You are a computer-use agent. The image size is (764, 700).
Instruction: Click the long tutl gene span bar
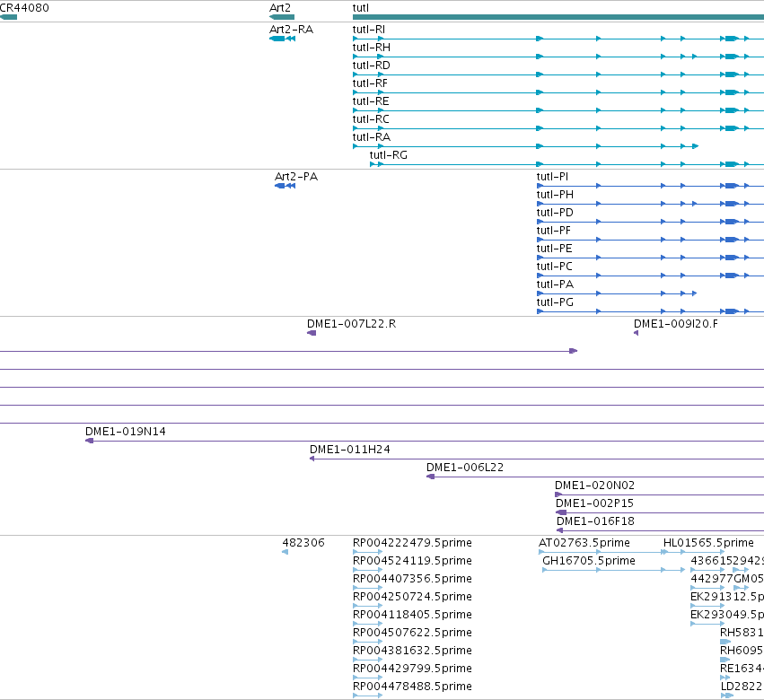(x=558, y=18)
